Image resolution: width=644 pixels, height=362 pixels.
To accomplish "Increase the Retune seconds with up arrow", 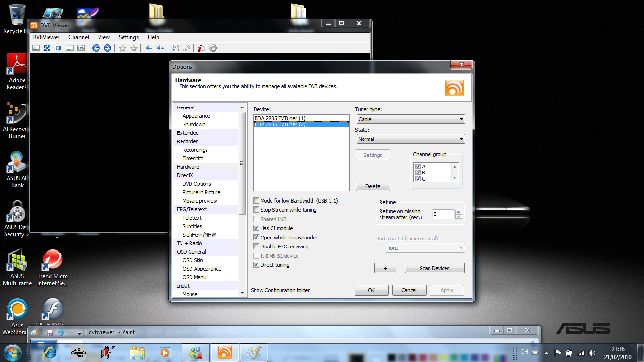I will [459, 212].
